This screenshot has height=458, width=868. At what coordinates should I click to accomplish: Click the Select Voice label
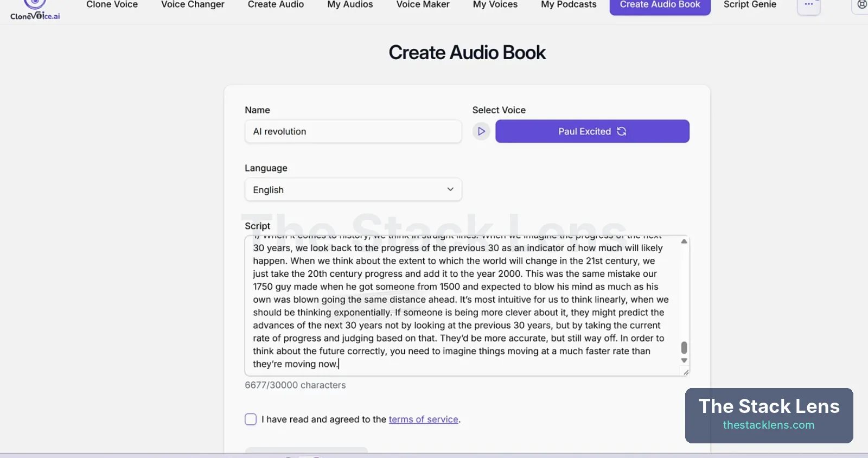(x=499, y=110)
